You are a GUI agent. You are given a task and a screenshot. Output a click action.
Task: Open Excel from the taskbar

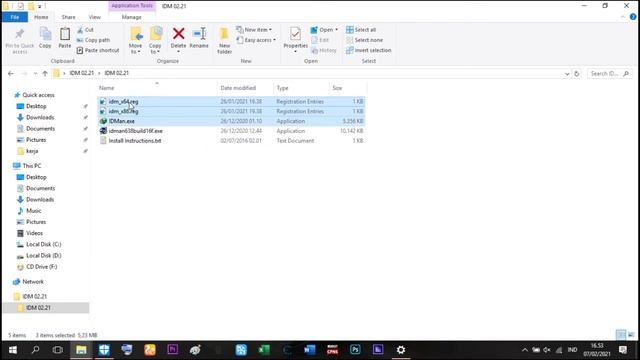point(264,350)
